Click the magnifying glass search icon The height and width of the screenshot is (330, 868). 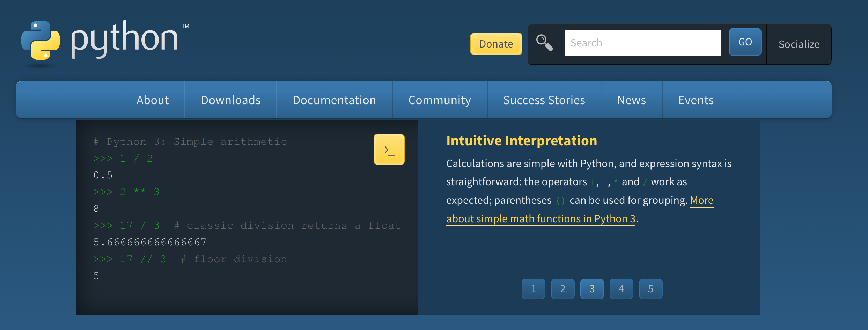pyautogui.click(x=544, y=43)
